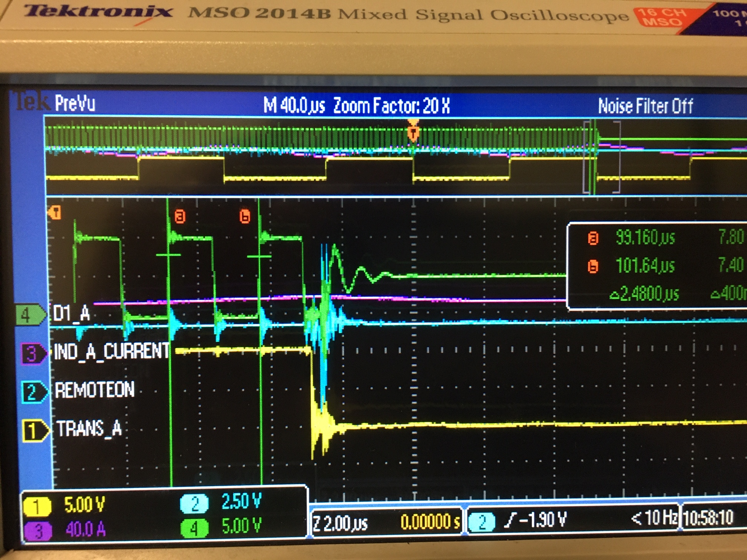The height and width of the screenshot is (560, 747).
Task: Click the cursor b '101.64µs' readout
Action: tap(645, 265)
